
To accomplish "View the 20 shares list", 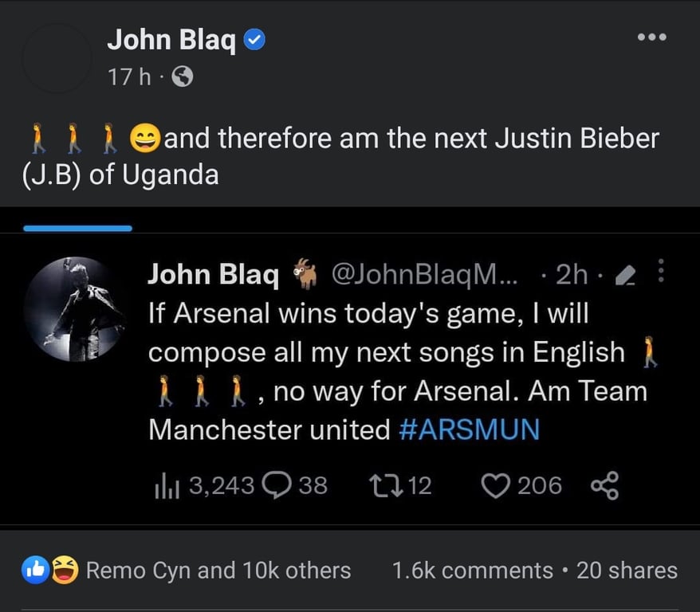I will coord(627,571).
